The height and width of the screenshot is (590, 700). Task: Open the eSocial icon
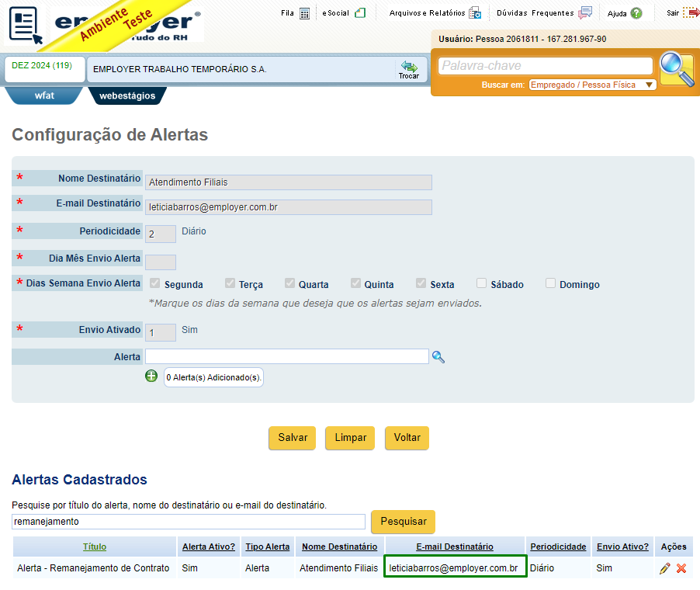tap(360, 13)
